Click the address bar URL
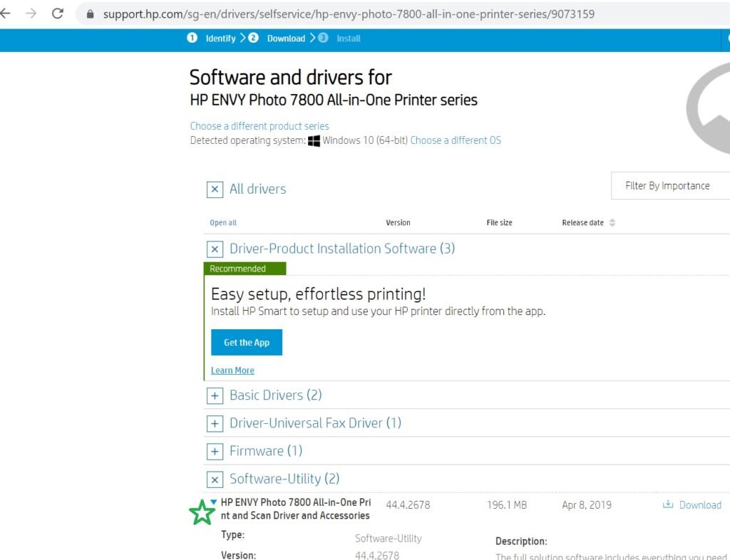 coord(349,14)
